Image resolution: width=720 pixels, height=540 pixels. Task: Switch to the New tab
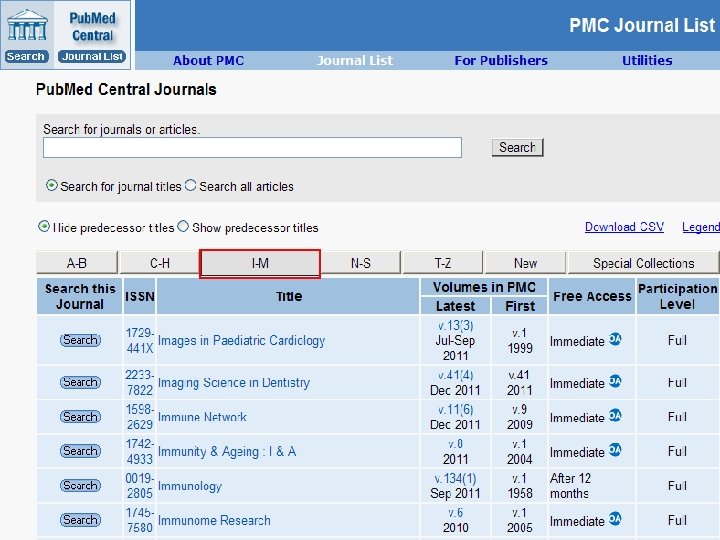click(525, 263)
